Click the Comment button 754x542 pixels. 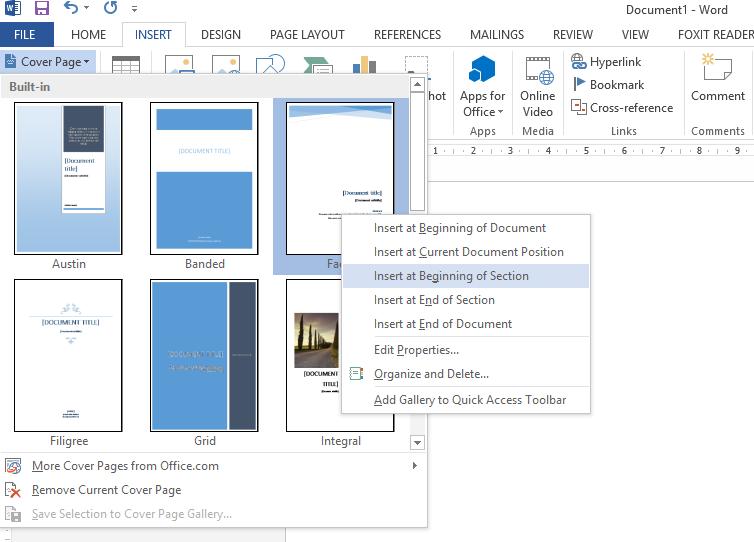pyautogui.click(x=717, y=78)
